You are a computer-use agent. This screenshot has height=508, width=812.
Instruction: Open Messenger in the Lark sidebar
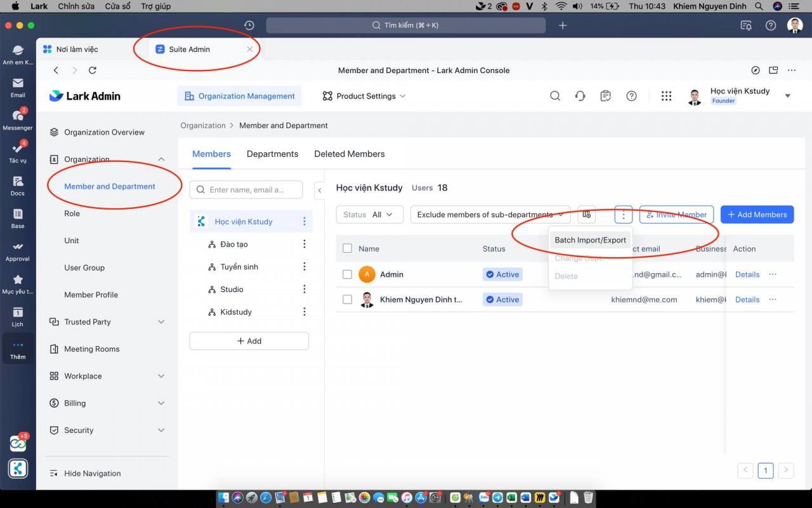18,117
